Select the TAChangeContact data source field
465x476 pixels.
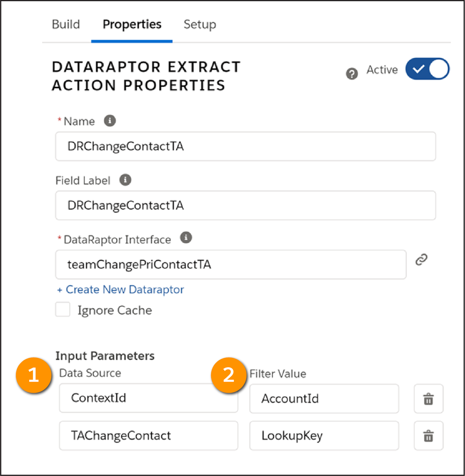[x=148, y=436]
